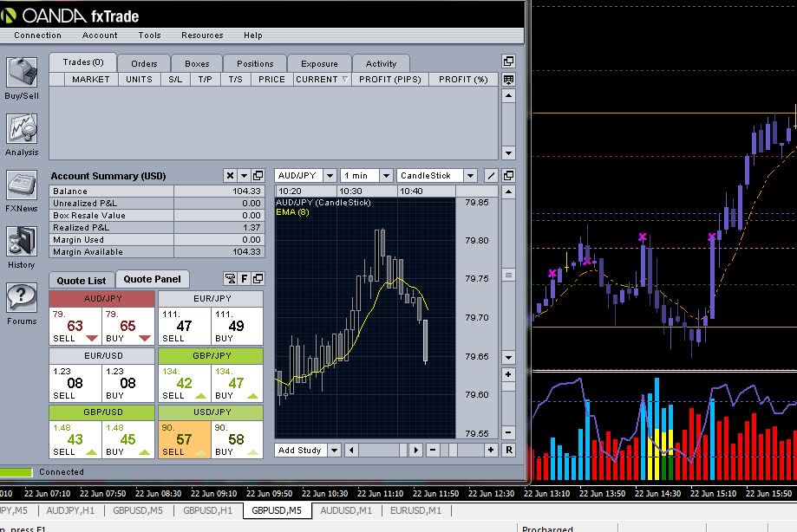Click GBP/JPY BUY quote at 134.47
Viewport: 797px width, 532px height.
237,383
